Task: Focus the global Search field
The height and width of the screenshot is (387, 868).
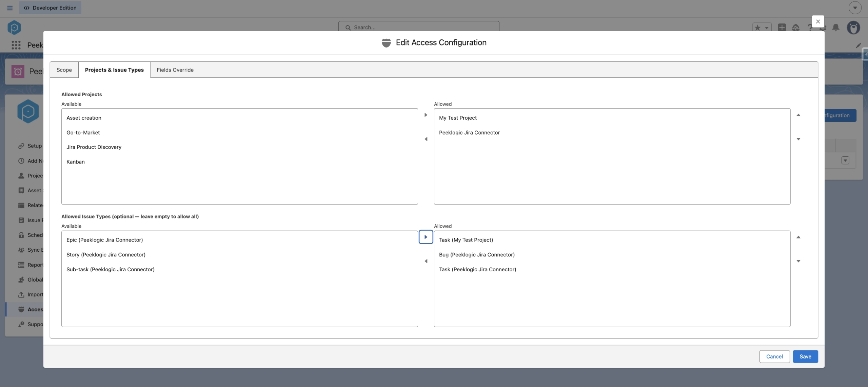Action: point(419,27)
